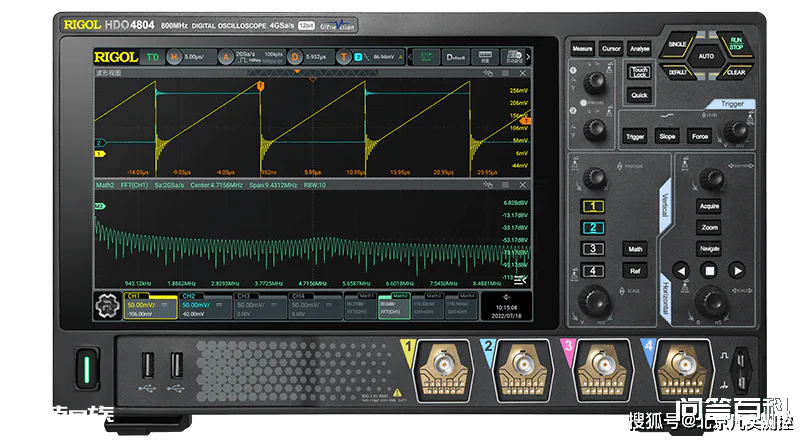Push the SINGLE key
This screenshot has width=810, height=440.
click(x=678, y=43)
